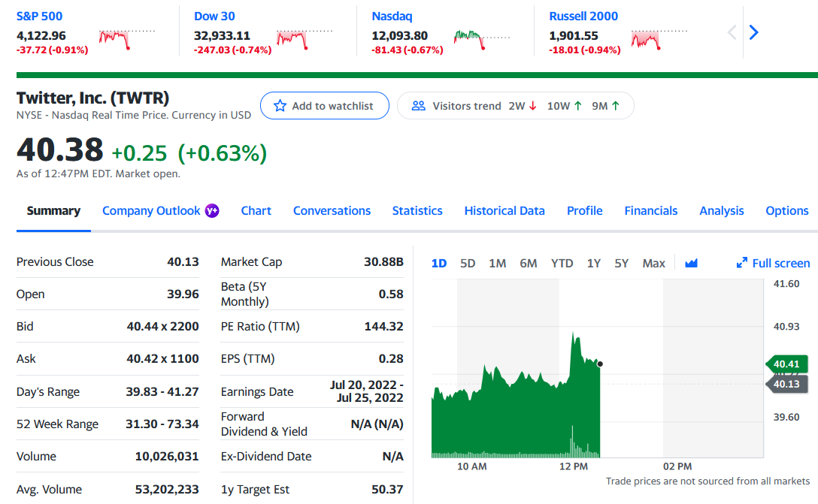Select the 6M chart range
Screen dimensions: 818x504
click(528, 263)
